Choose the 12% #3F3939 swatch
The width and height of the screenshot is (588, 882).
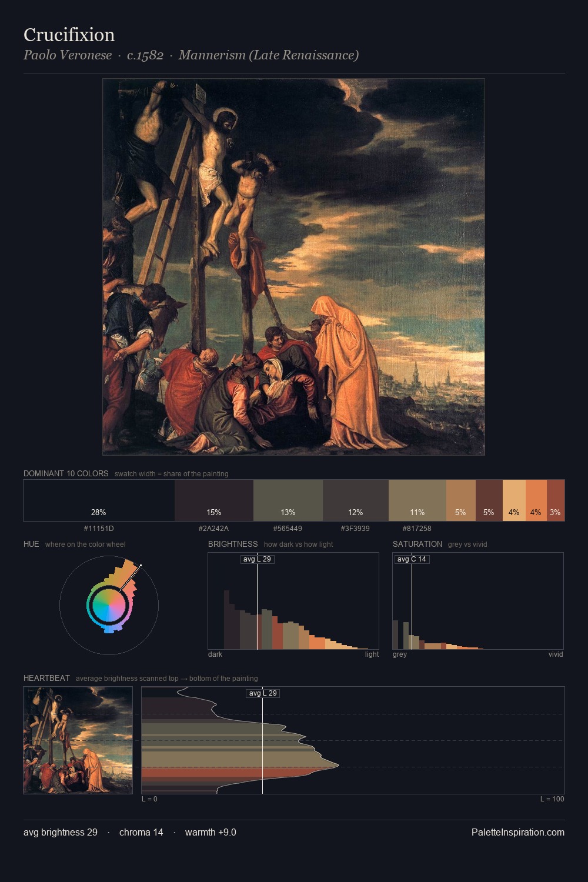(356, 500)
